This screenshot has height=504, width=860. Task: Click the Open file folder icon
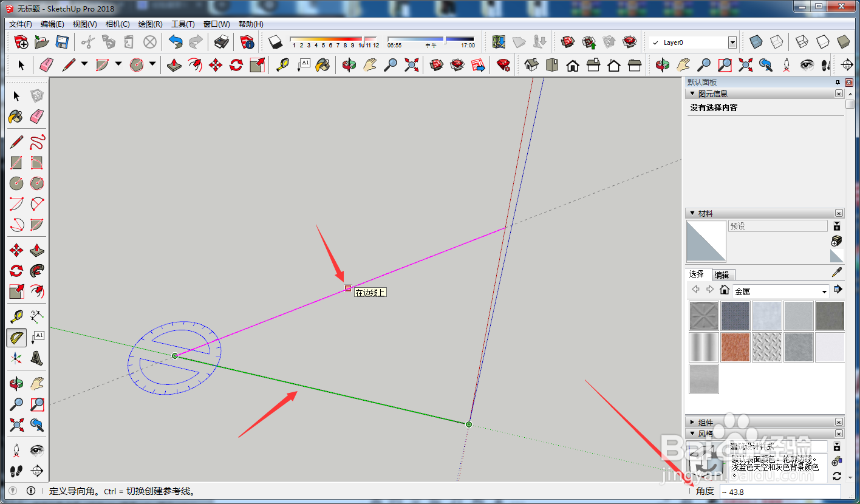(x=42, y=42)
